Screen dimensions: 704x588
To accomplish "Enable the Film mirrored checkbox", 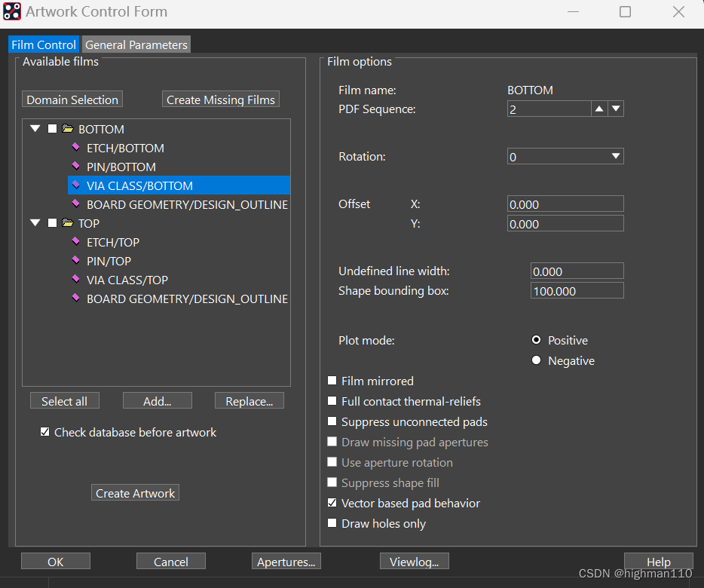I will (332, 381).
